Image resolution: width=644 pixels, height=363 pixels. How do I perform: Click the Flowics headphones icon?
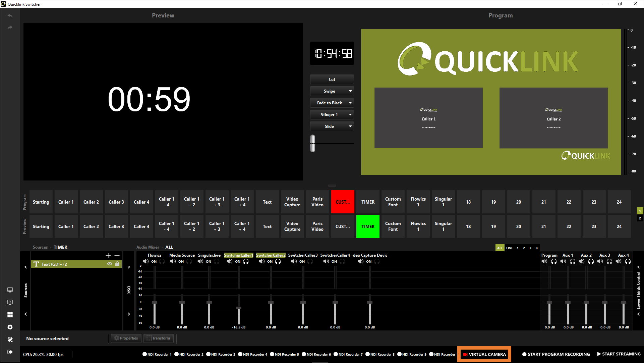162,261
